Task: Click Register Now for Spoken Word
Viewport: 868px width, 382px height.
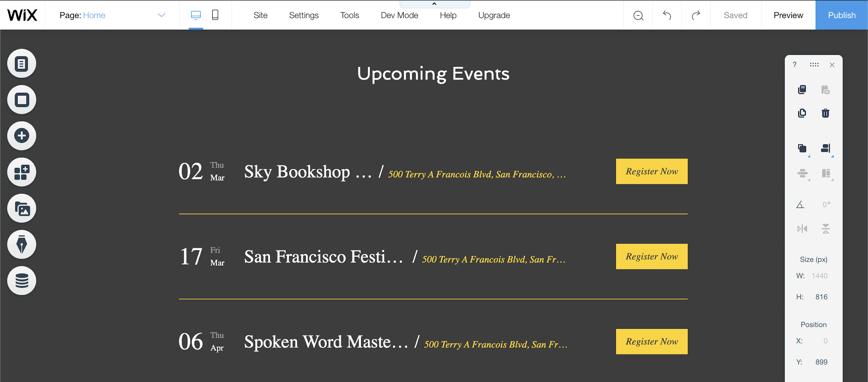Action: click(x=652, y=342)
